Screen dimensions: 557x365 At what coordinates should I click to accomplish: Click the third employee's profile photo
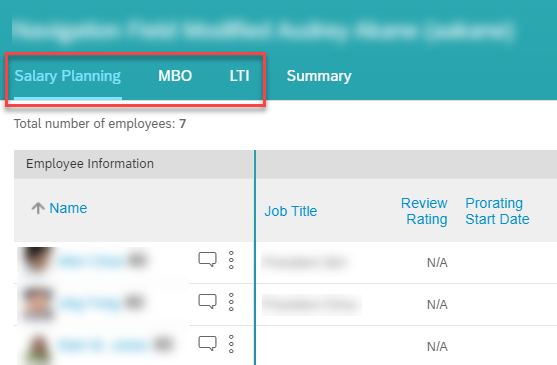38,347
